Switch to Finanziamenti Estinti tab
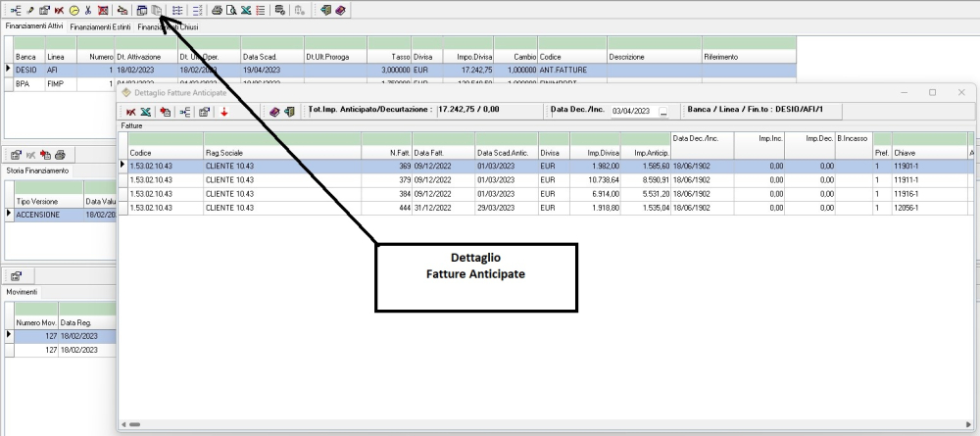This screenshot has height=436, width=980. 108,26
